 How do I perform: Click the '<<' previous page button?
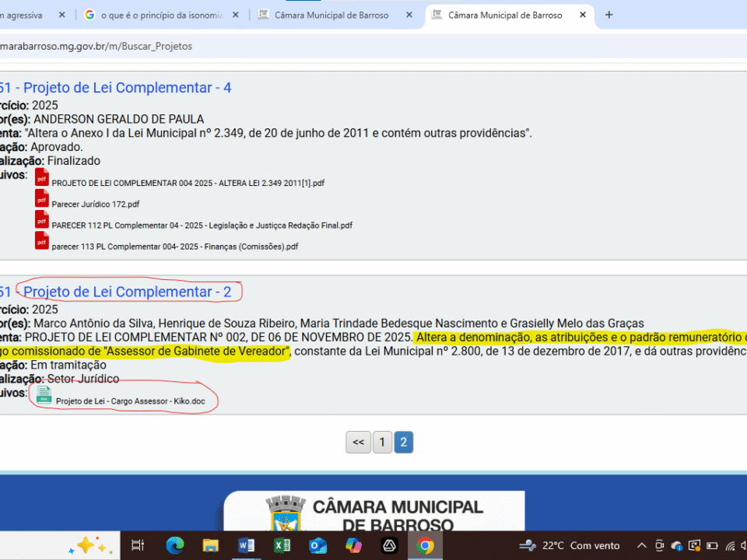(x=358, y=443)
